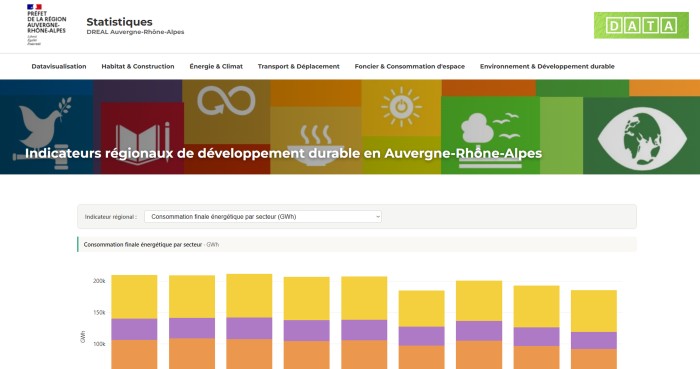This screenshot has height=369, width=700.
Task: Click the chart title Consommation finale énergétique par secteur
Action: 143,245
